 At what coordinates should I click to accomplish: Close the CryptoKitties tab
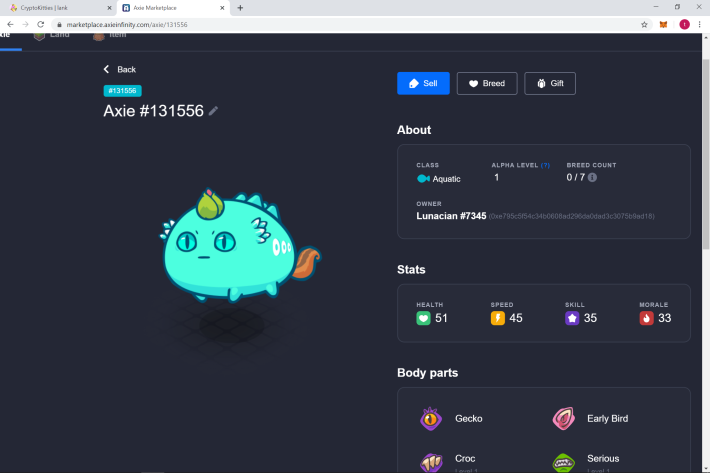[x=109, y=8]
